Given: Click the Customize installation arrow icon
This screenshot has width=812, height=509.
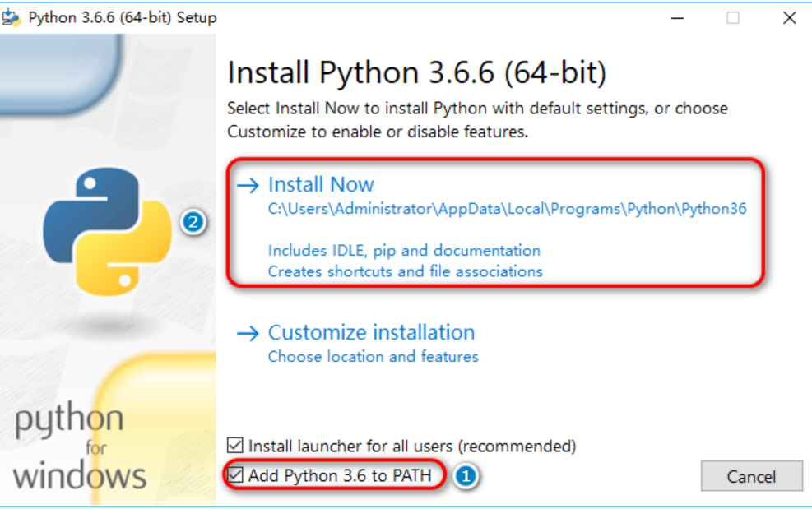Looking at the screenshot, I should [x=248, y=333].
